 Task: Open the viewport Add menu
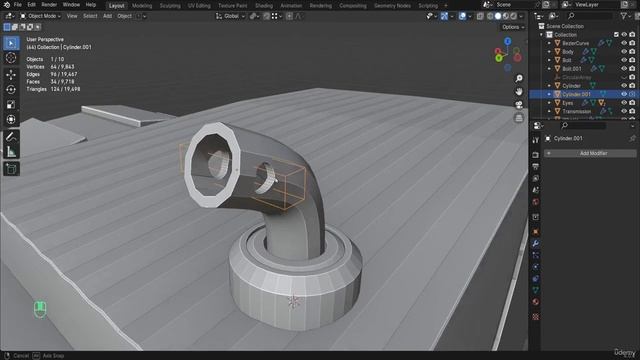107,16
